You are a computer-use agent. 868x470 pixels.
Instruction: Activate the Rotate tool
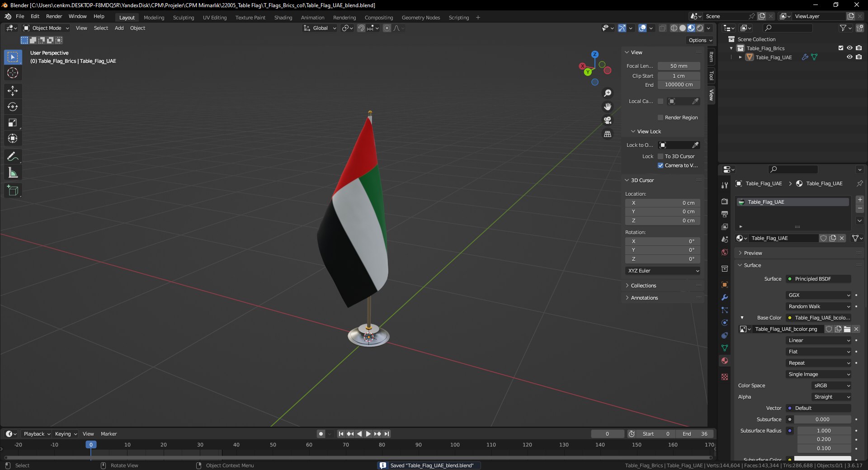click(x=13, y=107)
